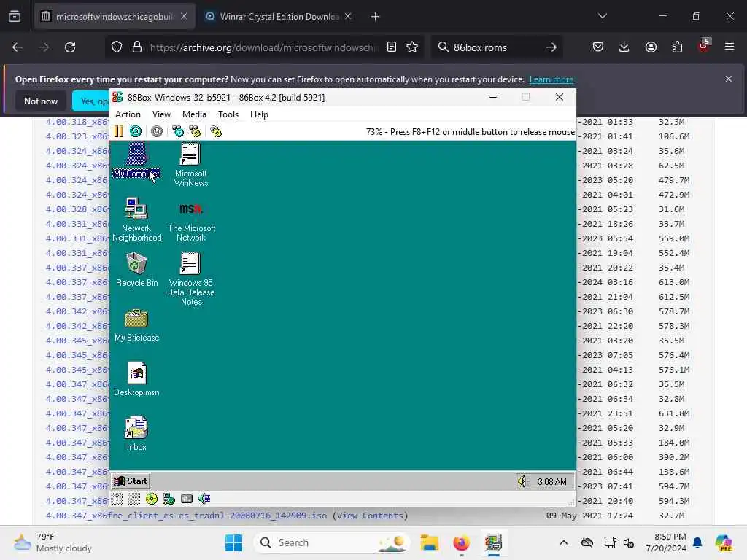Open the Help menu in 86Box

259,114
